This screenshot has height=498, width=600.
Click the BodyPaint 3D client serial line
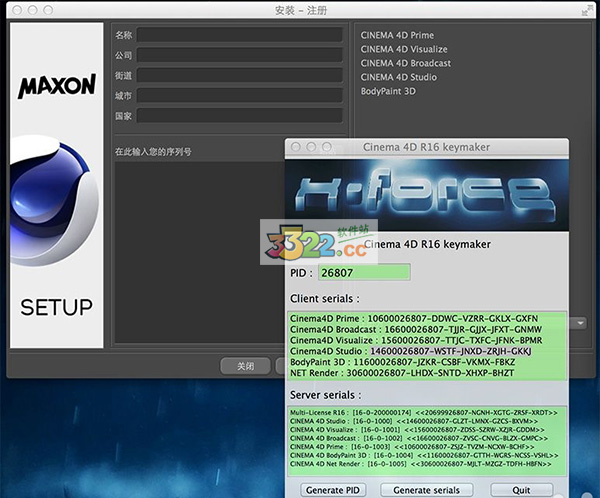click(x=403, y=362)
